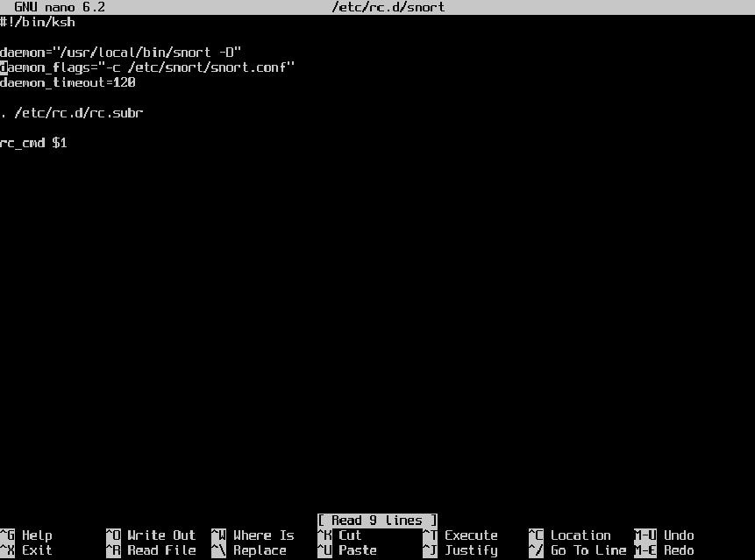Click the ^\ Replace shortcut

(249, 550)
